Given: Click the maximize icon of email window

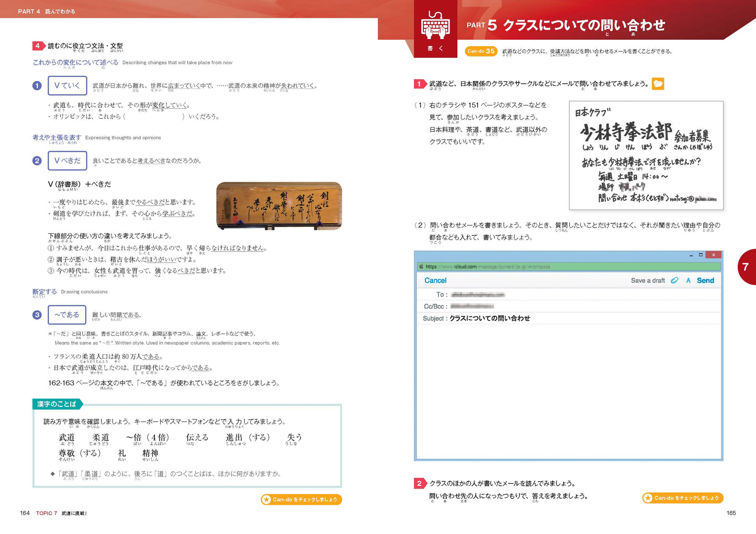Looking at the screenshot, I should click(x=701, y=255).
